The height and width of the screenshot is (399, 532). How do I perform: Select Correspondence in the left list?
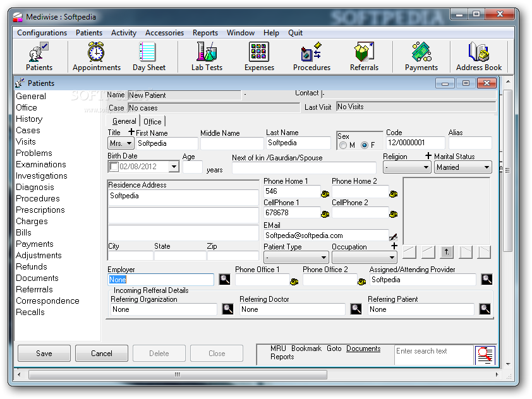pyautogui.click(x=47, y=301)
